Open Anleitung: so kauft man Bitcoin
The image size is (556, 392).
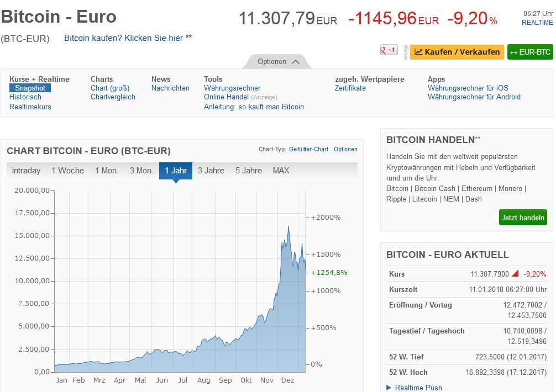pyautogui.click(x=254, y=107)
